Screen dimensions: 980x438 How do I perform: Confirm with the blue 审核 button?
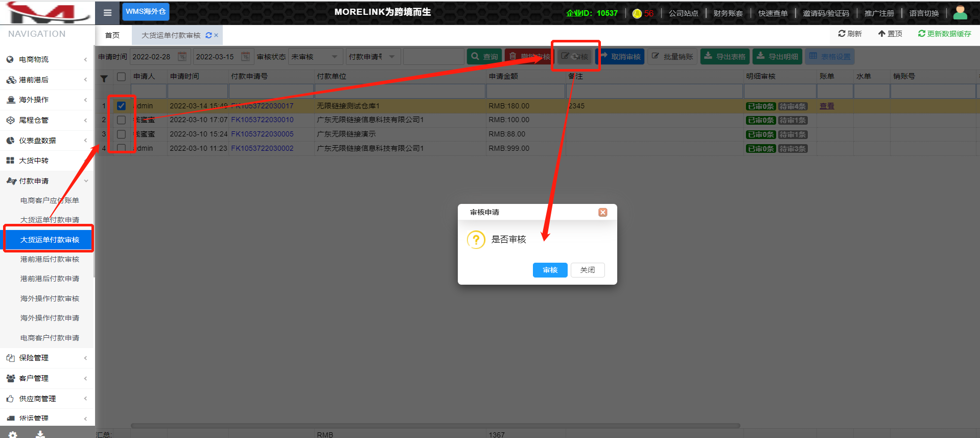pos(550,270)
